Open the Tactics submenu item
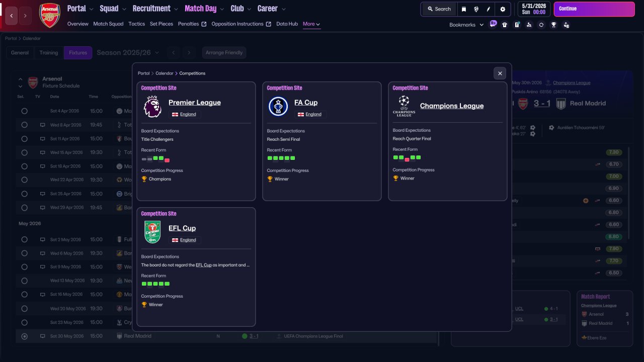 click(136, 24)
